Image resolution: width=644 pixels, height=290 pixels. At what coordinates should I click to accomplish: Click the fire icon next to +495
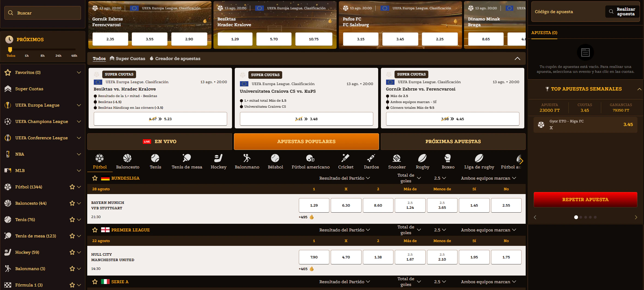[x=312, y=217]
